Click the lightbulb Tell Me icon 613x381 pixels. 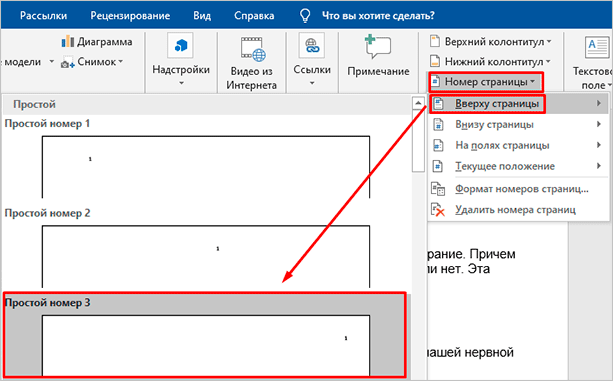[x=305, y=16]
